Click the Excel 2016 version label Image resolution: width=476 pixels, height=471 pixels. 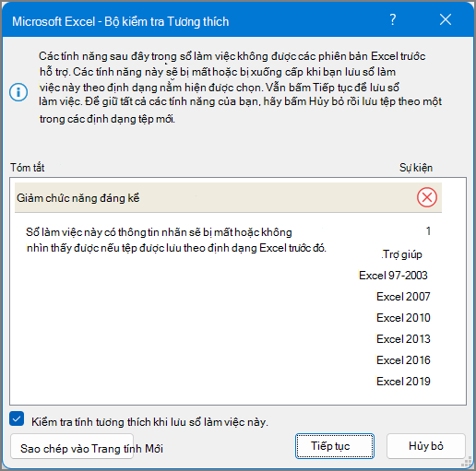403,360
